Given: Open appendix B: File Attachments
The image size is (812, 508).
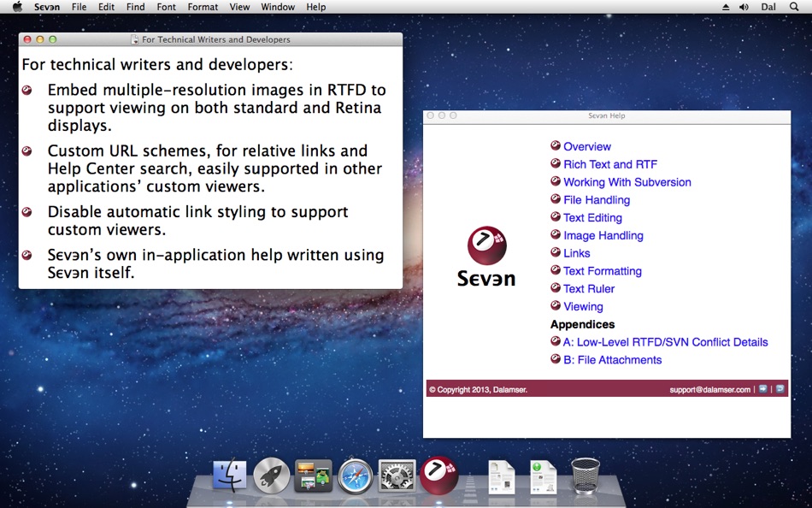Looking at the screenshot, I should tap(613, 360).
